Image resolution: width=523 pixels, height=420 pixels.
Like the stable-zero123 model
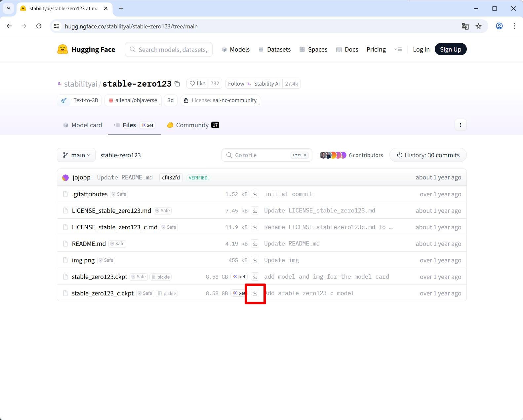pos(197,84)
